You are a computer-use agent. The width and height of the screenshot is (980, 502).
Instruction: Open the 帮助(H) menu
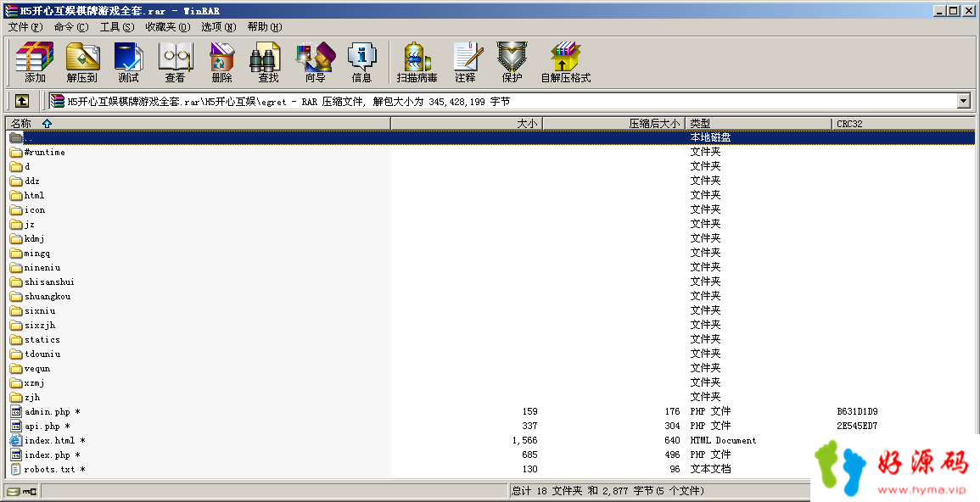(265, 27)
